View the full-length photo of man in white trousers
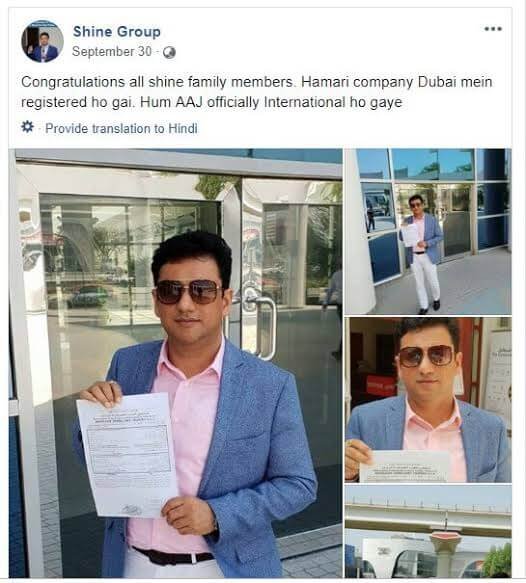 click(428, 232)
